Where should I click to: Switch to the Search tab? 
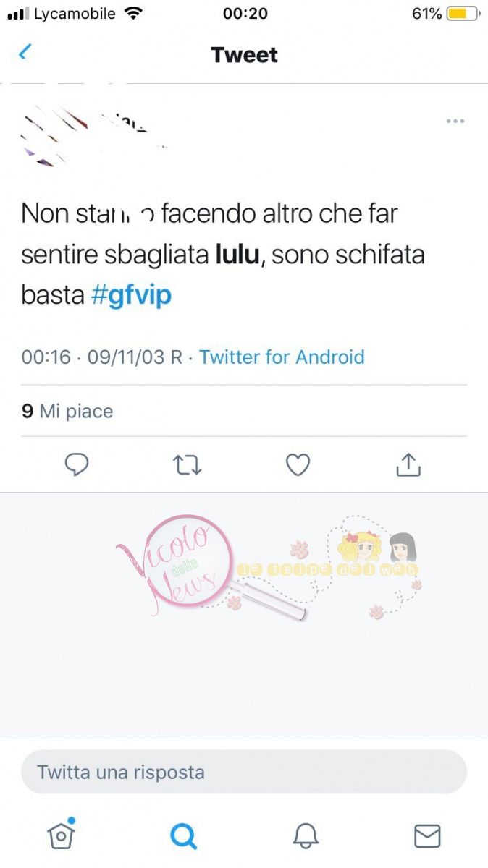pyautogui.click(x=183, y=836)
